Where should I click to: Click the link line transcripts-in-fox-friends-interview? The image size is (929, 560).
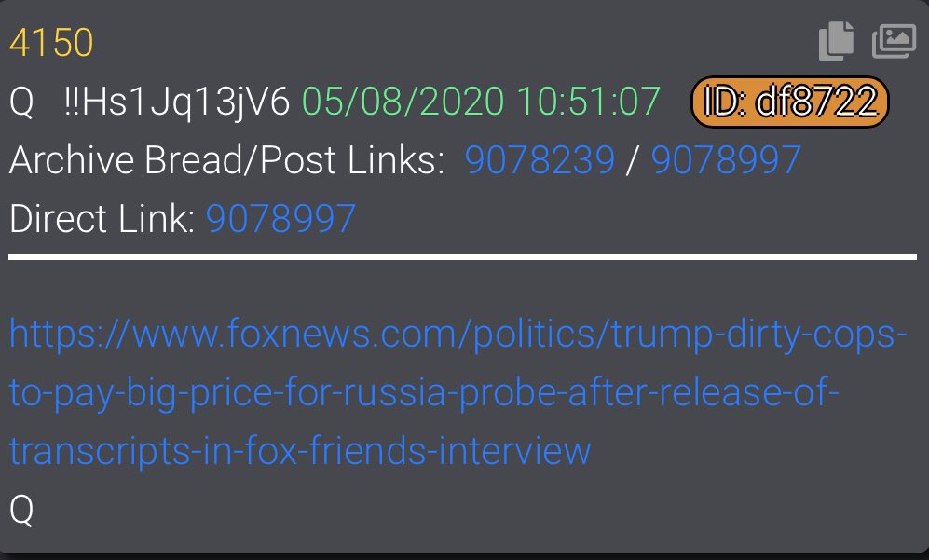pyautogui.click(x=300, y=452)
